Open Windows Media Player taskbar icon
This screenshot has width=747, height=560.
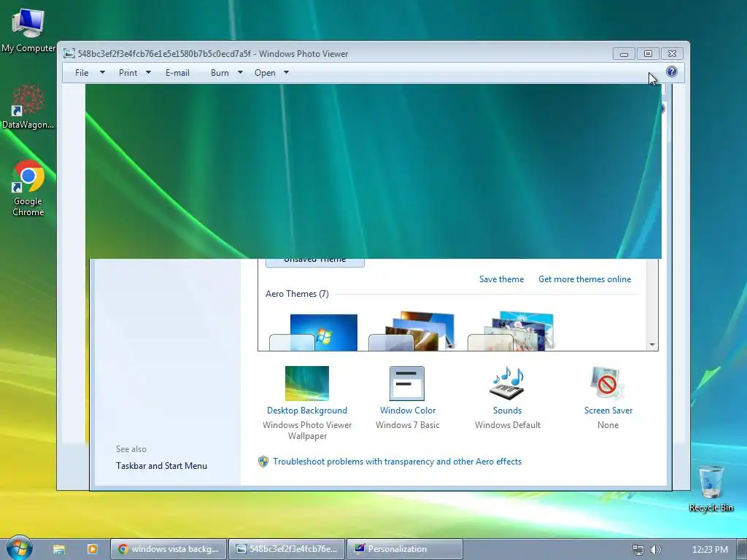click(x=93, y=549)
